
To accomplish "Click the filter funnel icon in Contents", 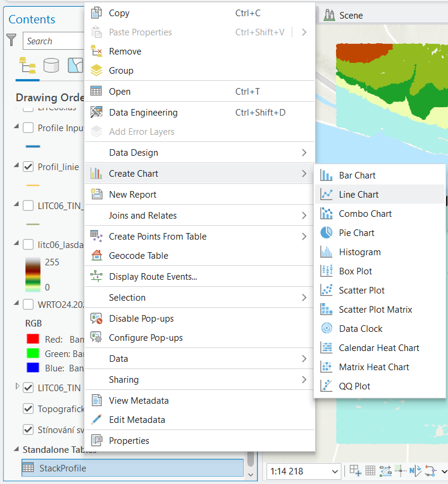I will [11, 40].
